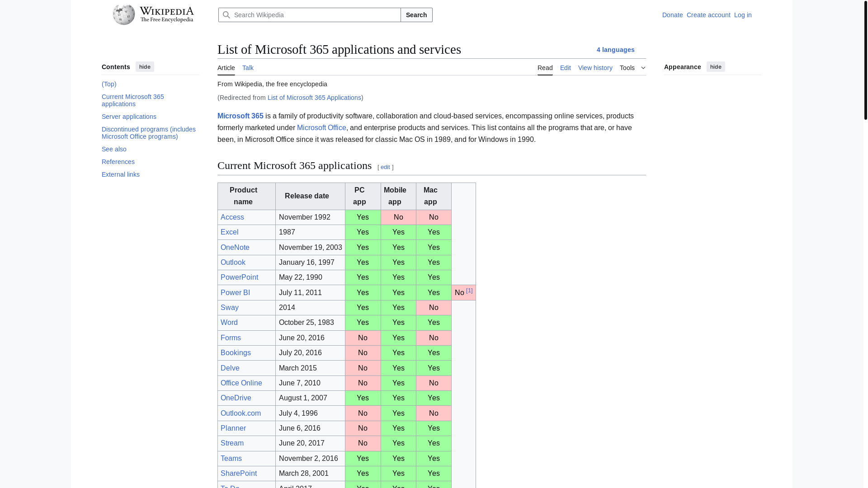
Task: Open the SharePoint product link
Action: tap(239, 474)
